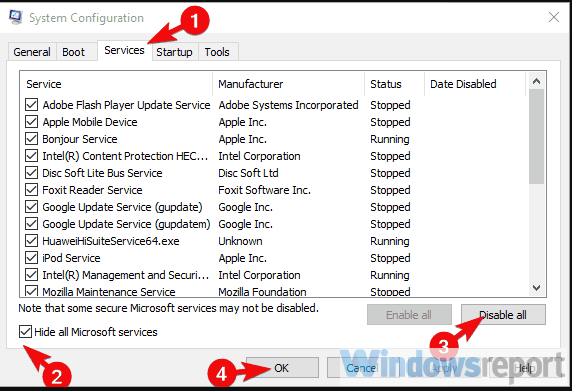Open the Tools tab
Image resolution: width=572 pixels, height=391 pixels.
tap(217, 52)
